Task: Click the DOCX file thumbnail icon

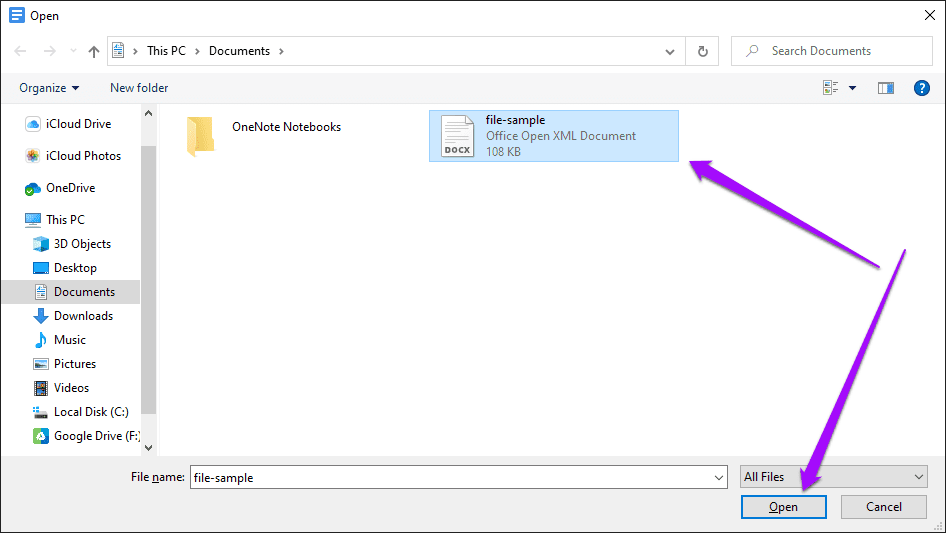Action: [x=457, y=136]
